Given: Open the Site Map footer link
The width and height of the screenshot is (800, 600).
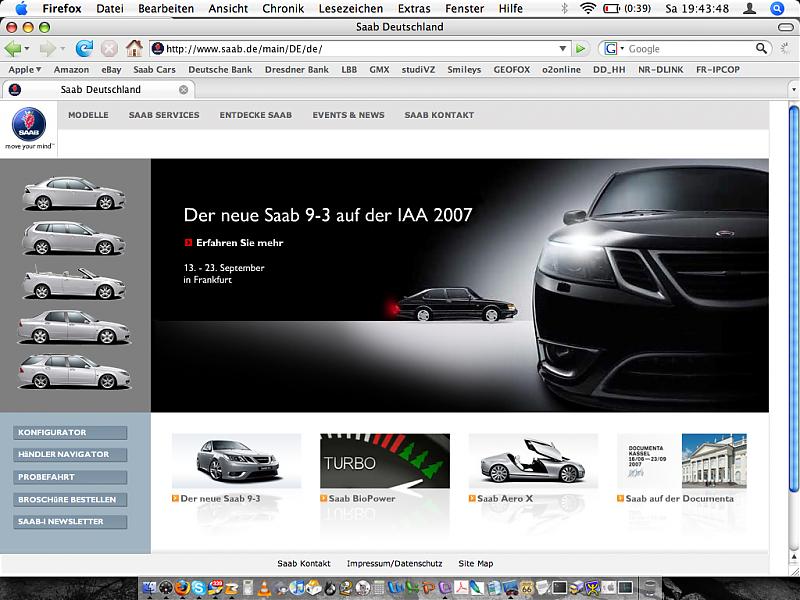Looking at the screenshot, I should [476, 564].
